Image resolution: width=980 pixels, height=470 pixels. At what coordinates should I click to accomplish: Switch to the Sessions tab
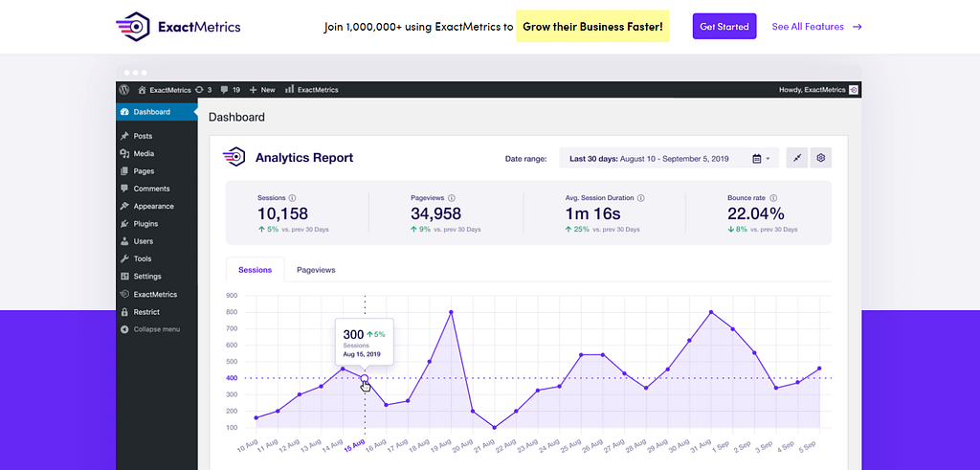click(255, 270)
